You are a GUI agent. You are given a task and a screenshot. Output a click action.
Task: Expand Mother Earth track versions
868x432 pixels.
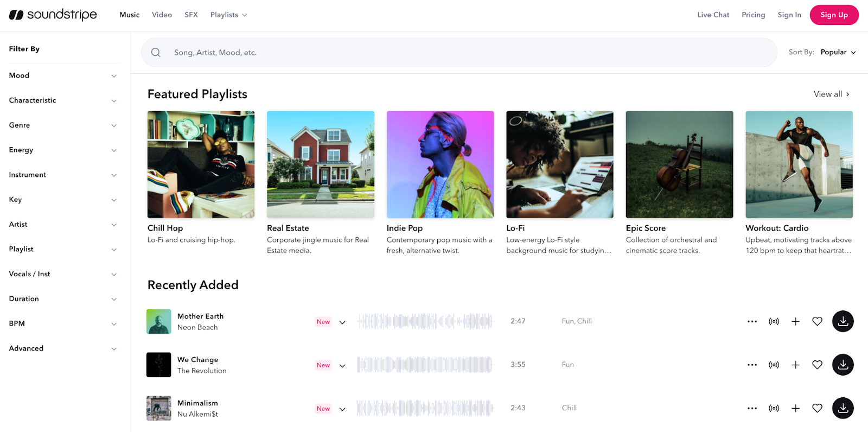point(342,322)
